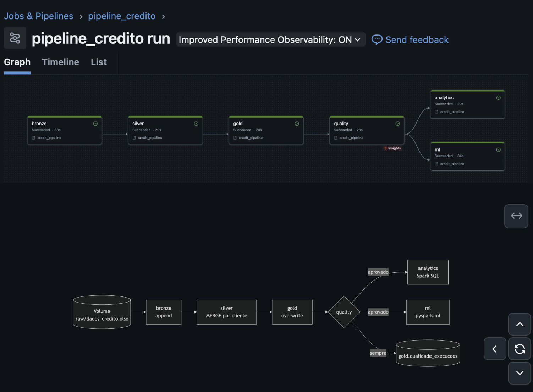Click the success checkmark on quality task
Image resolution: width=533 pixels, height=392 pixels.
click(398, 124)
